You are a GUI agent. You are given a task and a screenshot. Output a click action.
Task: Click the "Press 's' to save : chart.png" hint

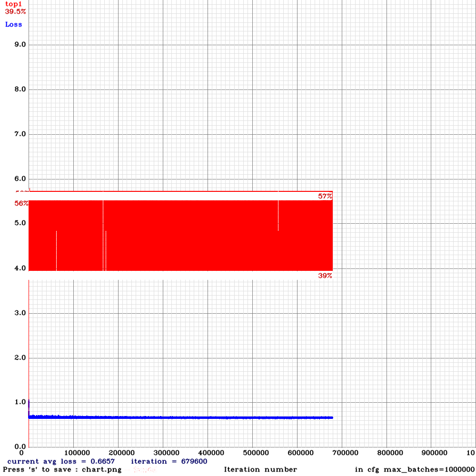click(x=62, y=470)
